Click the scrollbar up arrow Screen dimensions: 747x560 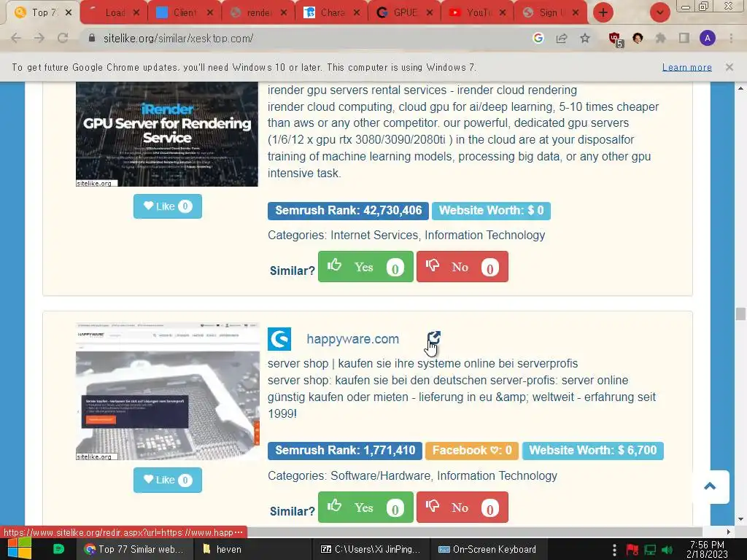pyautogui.click(x=740, y=88)
